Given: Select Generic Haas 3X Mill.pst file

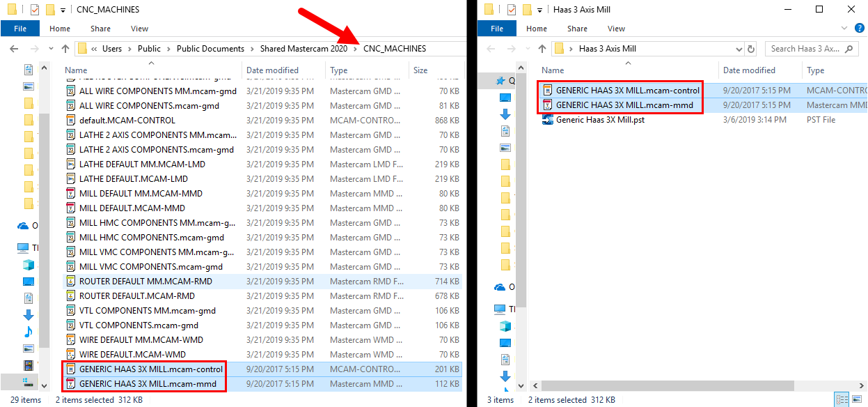Looking at the screenshot, I should (600, 120).
